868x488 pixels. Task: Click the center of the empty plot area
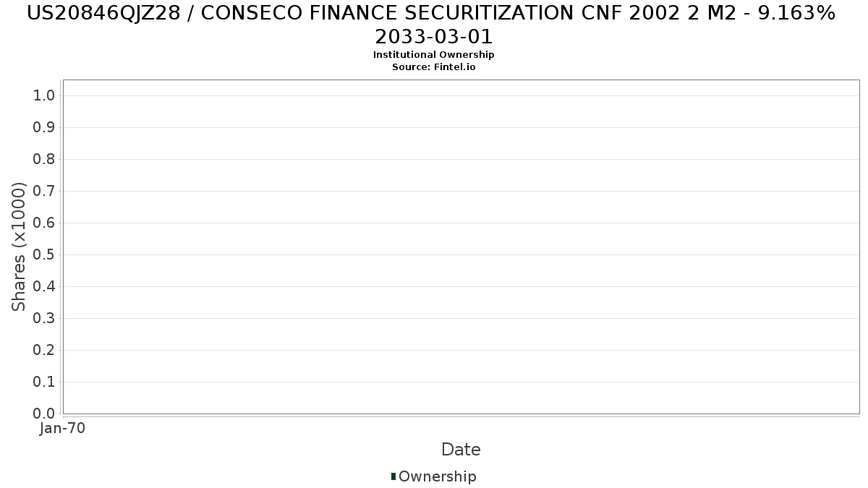[461, 247]
